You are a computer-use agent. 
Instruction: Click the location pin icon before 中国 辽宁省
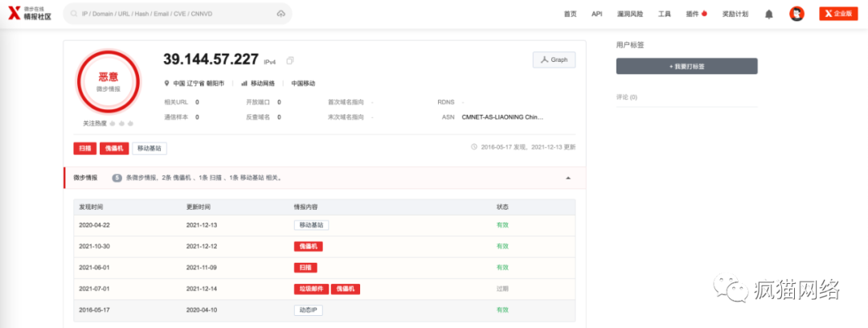pos(166,83)
